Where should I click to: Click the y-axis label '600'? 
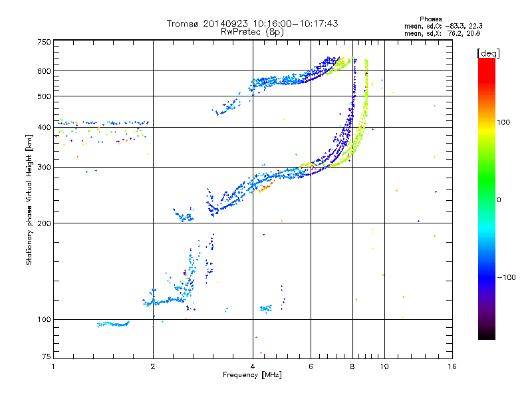click(44, 71)
